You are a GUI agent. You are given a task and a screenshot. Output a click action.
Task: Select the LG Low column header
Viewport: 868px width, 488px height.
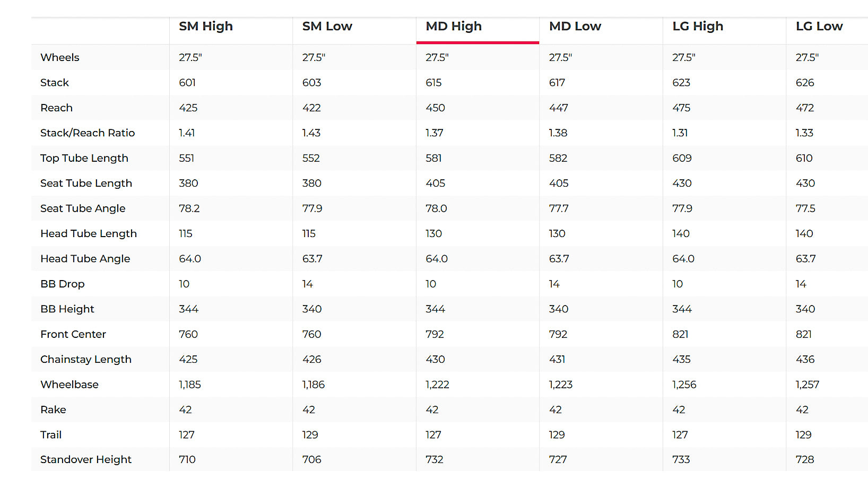(819, 27)
